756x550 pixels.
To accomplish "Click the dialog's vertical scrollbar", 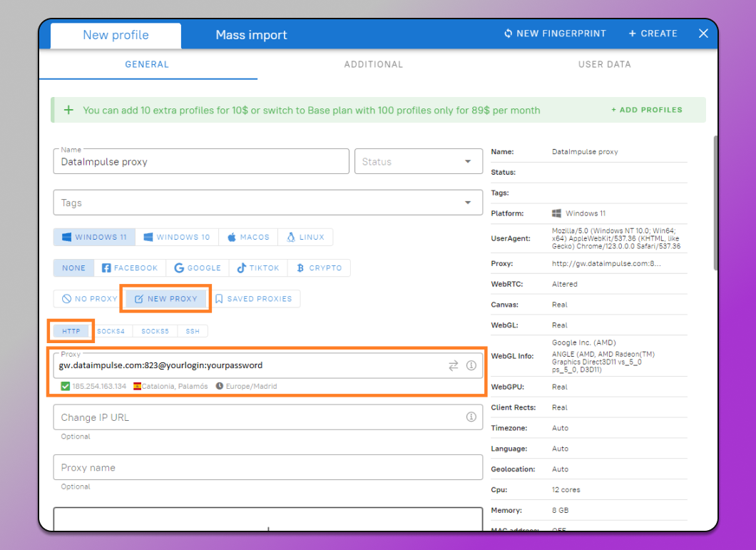I will [x=715, y=203].
